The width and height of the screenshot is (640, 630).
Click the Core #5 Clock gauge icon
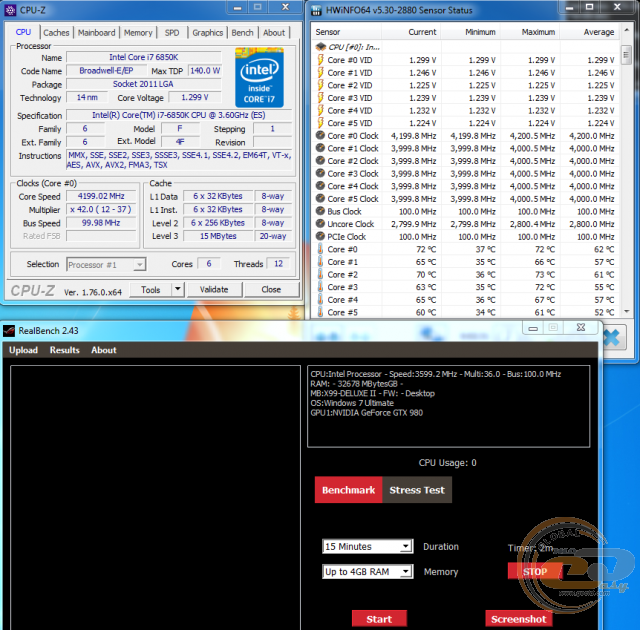point(320,198)
